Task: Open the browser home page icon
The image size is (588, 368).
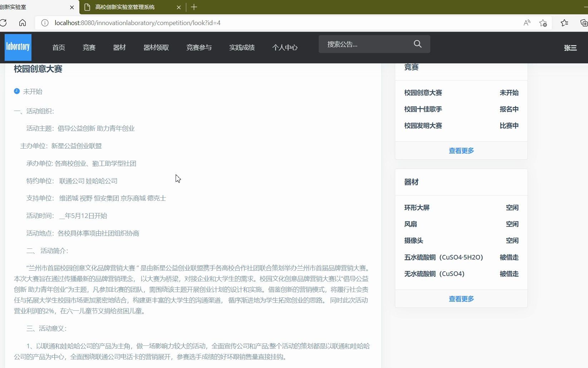Action: point(23,23)
